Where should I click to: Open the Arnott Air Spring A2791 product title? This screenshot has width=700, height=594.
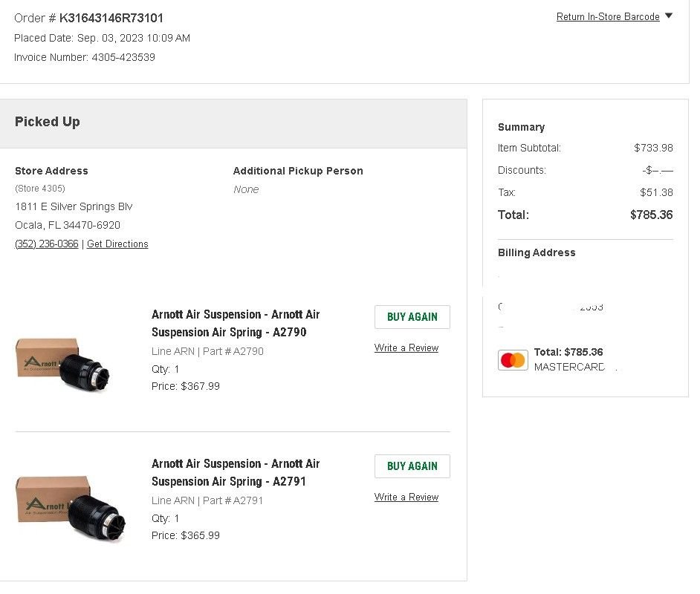[236, 473]
